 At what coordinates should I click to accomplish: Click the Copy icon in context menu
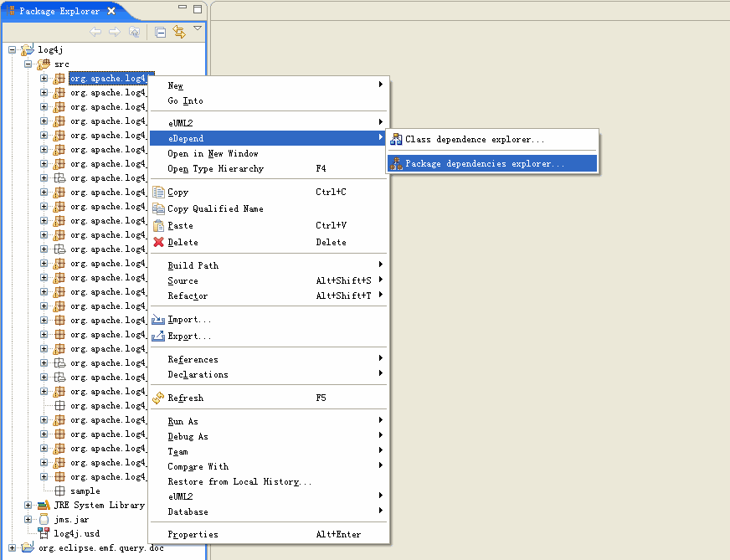pyautogui.click(x=159, y=192)
